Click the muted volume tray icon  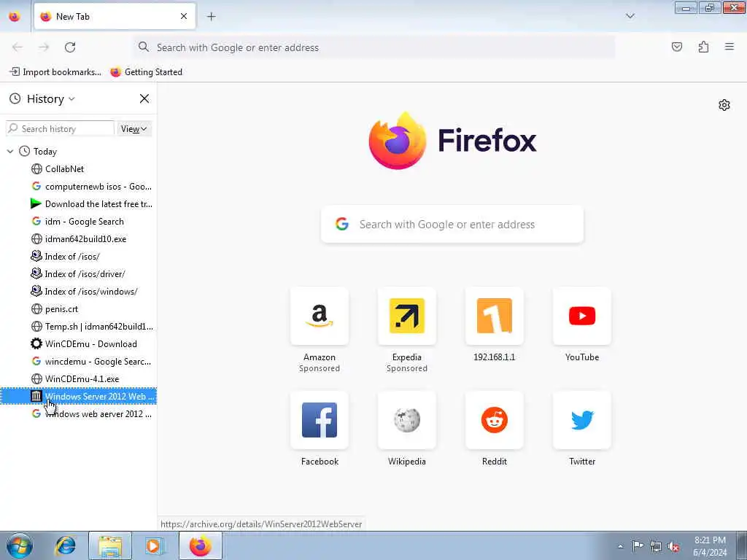[x=673, y=546]
